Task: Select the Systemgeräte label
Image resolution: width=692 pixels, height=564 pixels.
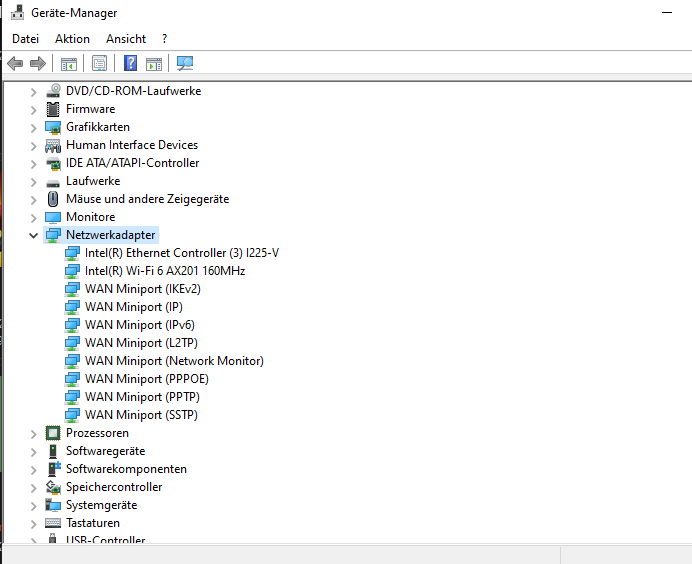Action: 102,505
